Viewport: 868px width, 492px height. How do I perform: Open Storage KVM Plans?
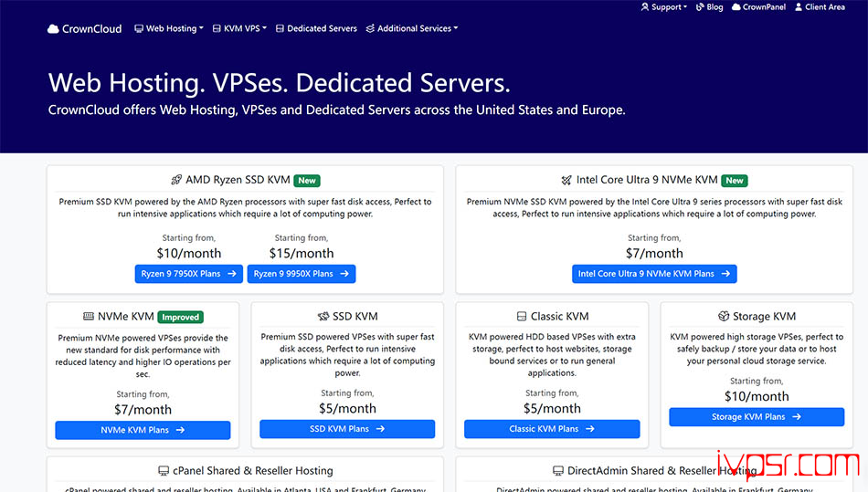(x=757, y=417)
